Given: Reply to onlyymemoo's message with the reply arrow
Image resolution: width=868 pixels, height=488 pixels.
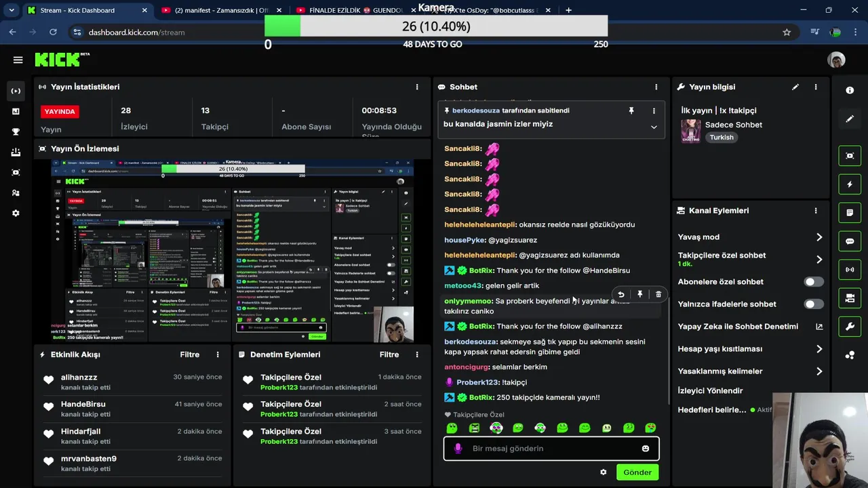Looking at the screenshot, I should click(620, 294).
